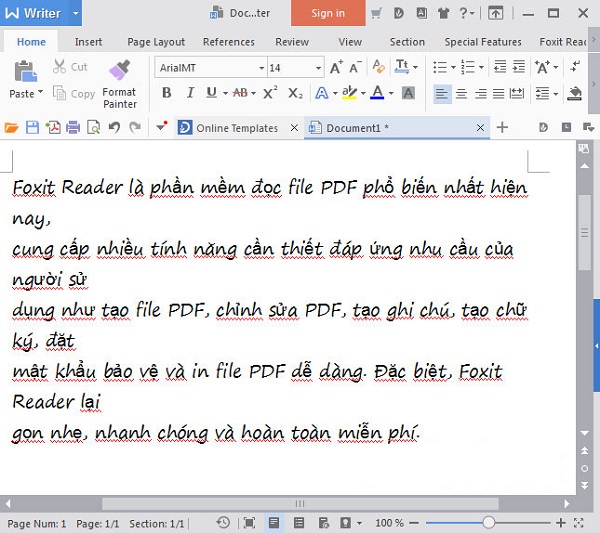Select Print Layout view in status bar

tap(274, 523)
